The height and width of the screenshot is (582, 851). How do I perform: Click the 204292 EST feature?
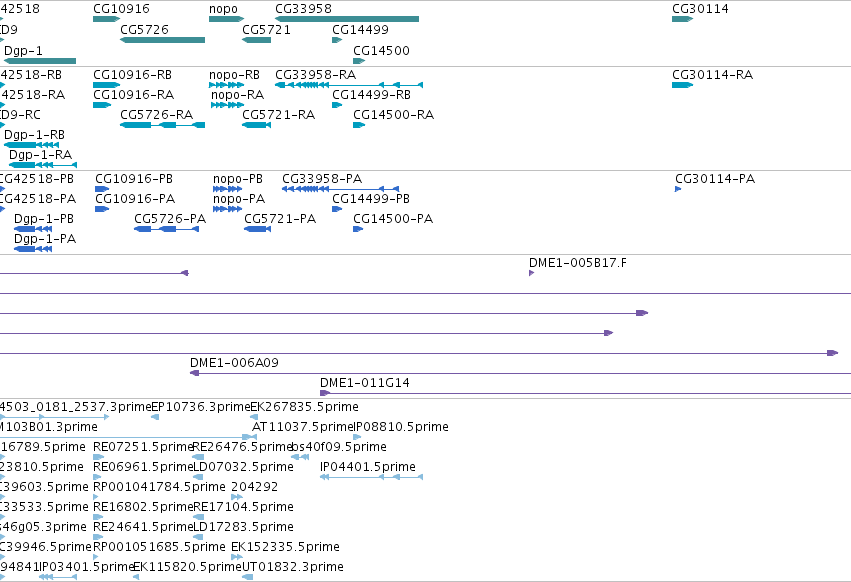click(237, 497)
